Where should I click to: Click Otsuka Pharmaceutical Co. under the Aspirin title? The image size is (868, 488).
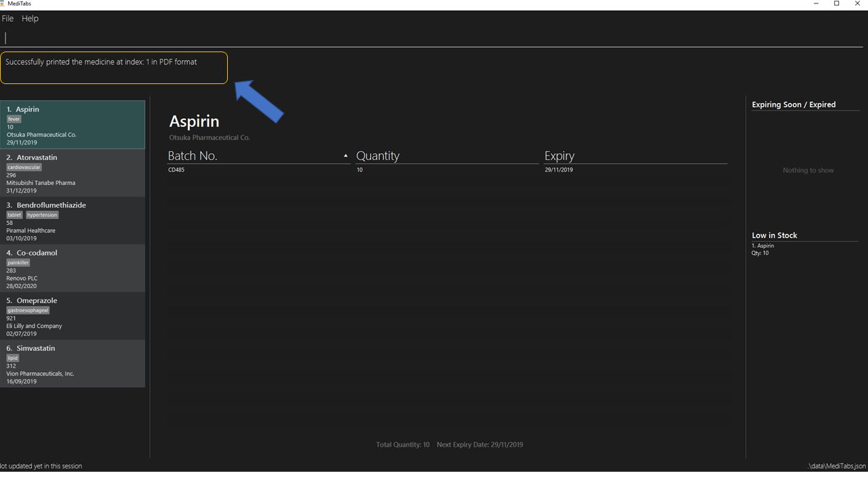210,138
